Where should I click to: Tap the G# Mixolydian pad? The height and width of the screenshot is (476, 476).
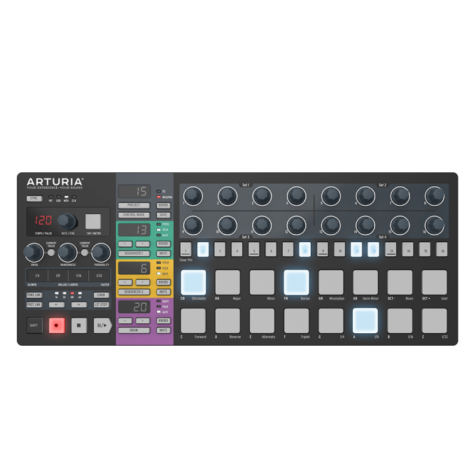(331, 282)
